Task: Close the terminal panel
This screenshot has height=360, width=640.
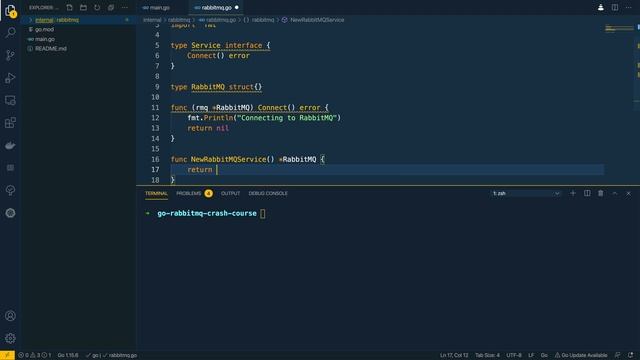Action: tap(629, 193)
